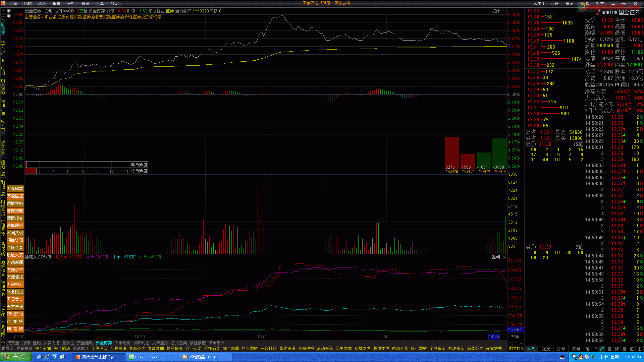Switch to GreenBrowser taskbar window
644x362 pixels.
(152, 357)
